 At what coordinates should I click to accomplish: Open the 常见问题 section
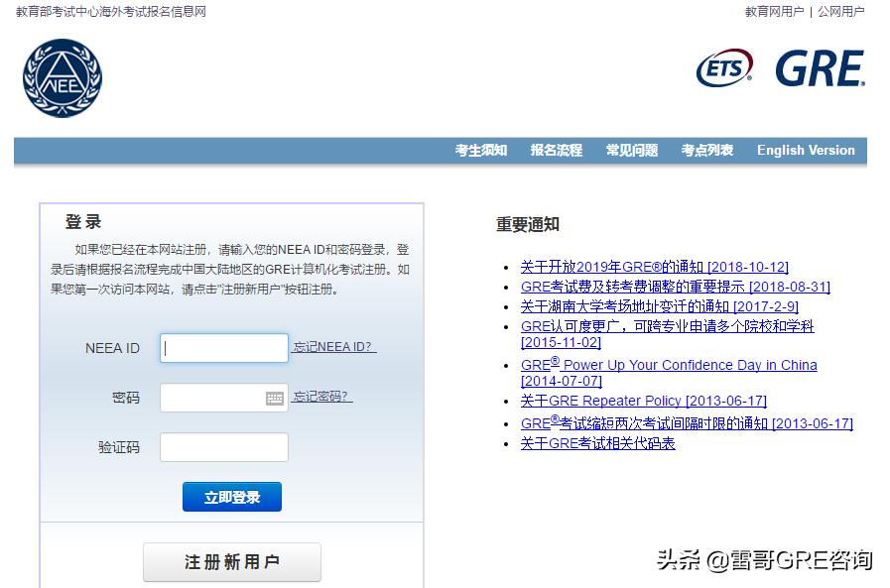click(x=631, y=151)
